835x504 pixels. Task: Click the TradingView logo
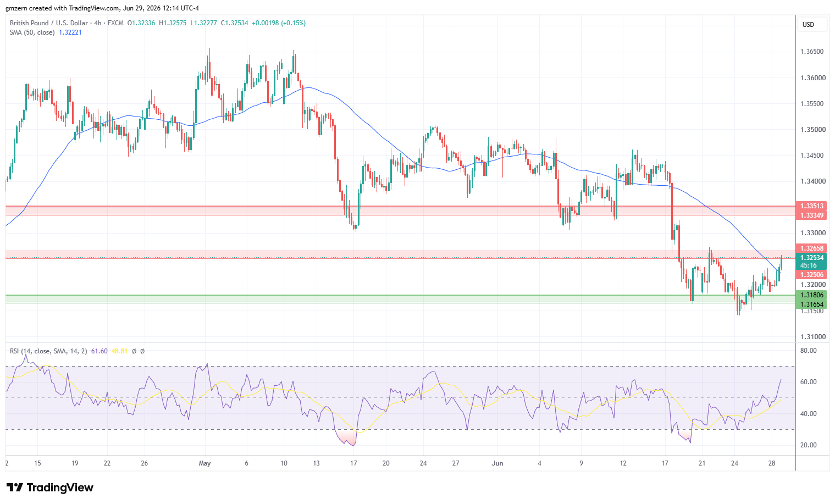[49, 488]
